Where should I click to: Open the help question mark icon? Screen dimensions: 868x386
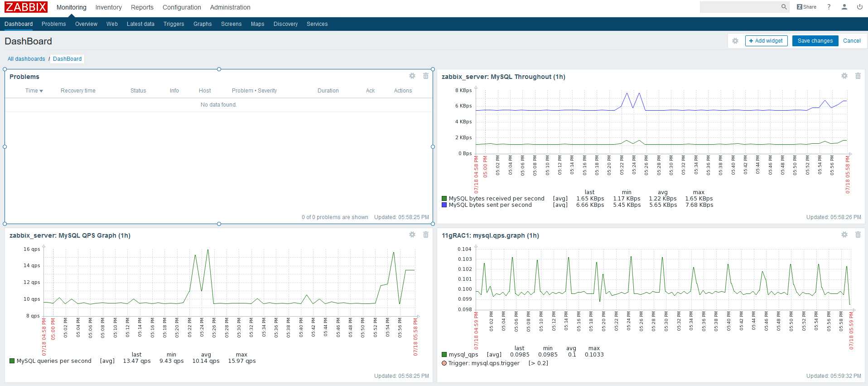pos(829,7)
